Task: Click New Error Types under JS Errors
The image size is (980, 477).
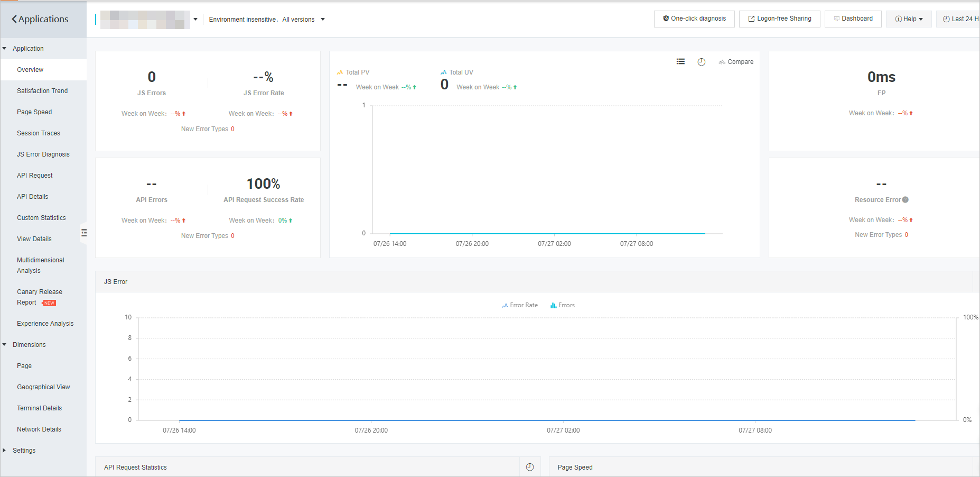Action: point(208,129)
